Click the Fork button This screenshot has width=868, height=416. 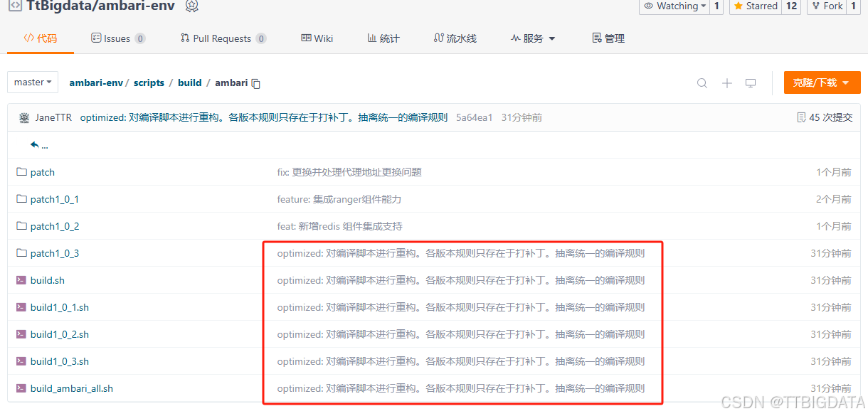[827, 6]
